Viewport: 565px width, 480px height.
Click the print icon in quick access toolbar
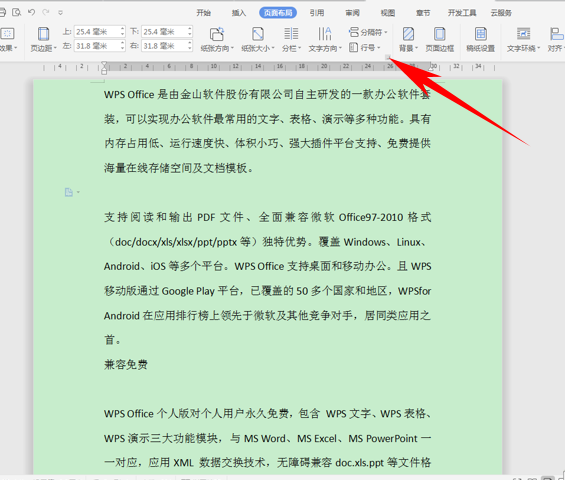pyautogui.click(x=3, y=12)
